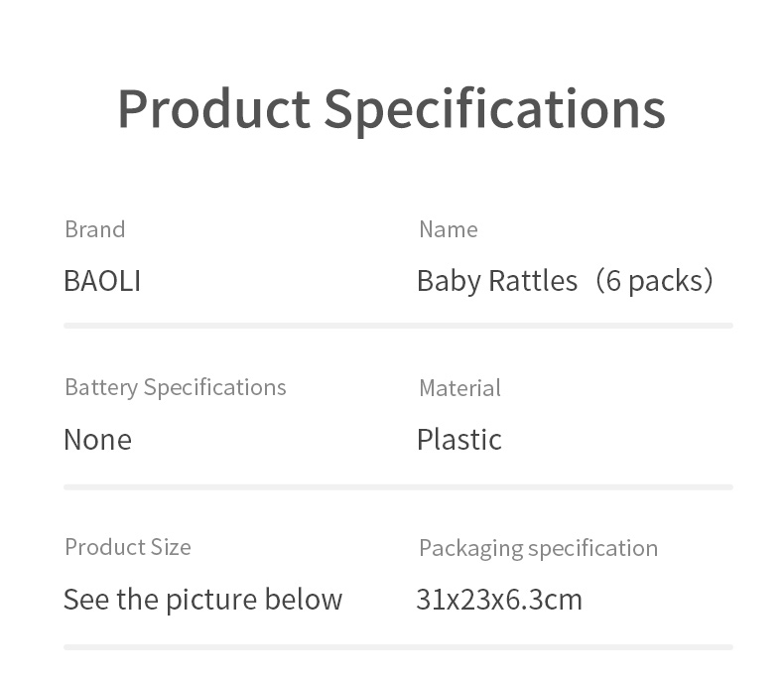
Task: Click the "Brand" field label
Action: click(x=94, y=229)
